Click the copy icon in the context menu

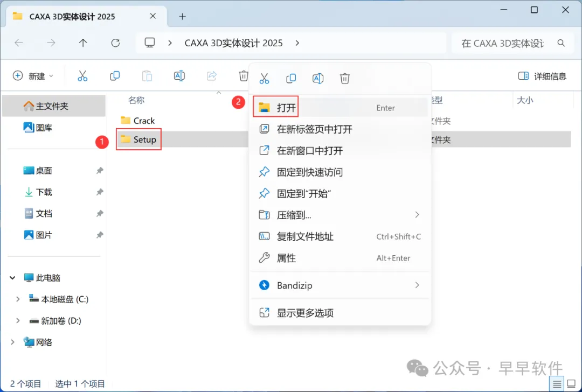(x=291, y=78)
